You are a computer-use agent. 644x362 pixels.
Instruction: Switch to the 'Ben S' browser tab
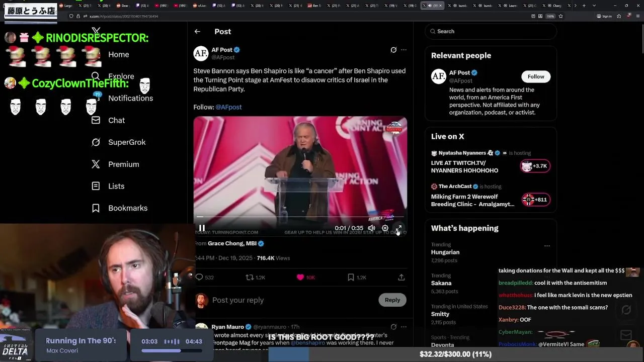pyautogui.click(x=314, y=6)
